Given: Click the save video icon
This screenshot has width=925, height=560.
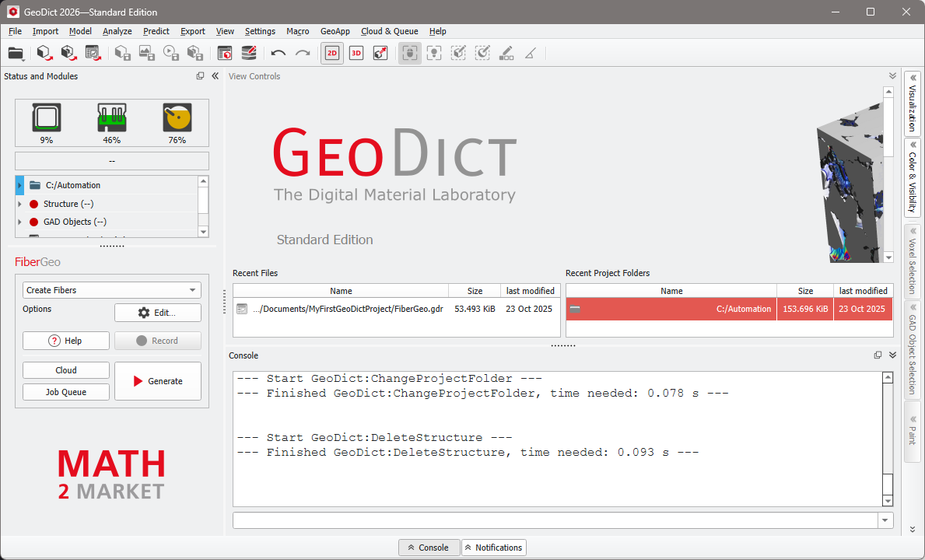Looking at the screenshot, I should pyautogui.click(x=170, y=53).
